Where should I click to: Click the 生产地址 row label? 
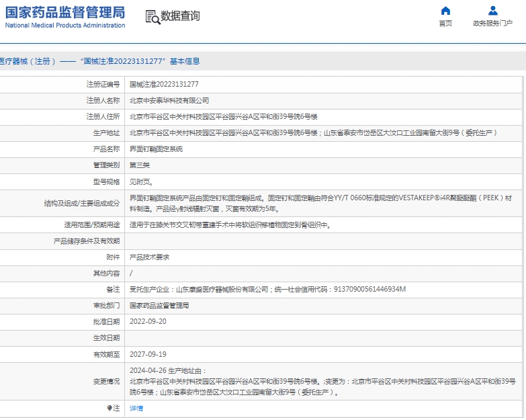coord(106,132)
